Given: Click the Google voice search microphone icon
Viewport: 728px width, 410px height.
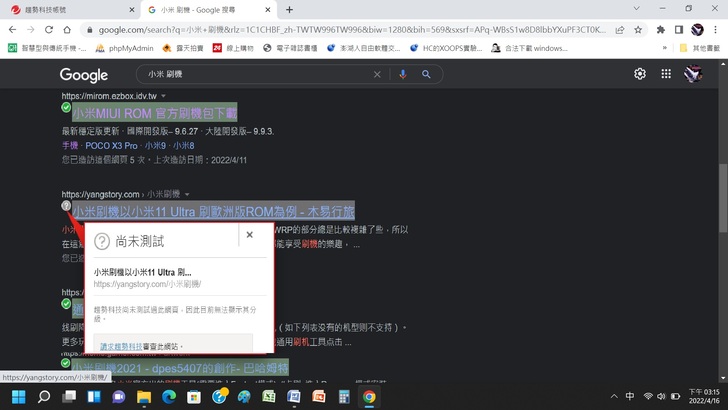Looking at the screenshot, I should click(x=403, y=74).
